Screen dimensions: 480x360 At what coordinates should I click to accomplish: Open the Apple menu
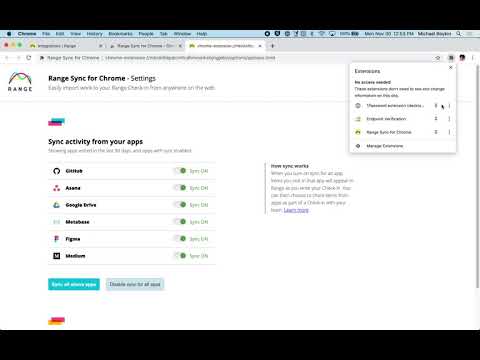pyautogui.click(x=9, y=34)
